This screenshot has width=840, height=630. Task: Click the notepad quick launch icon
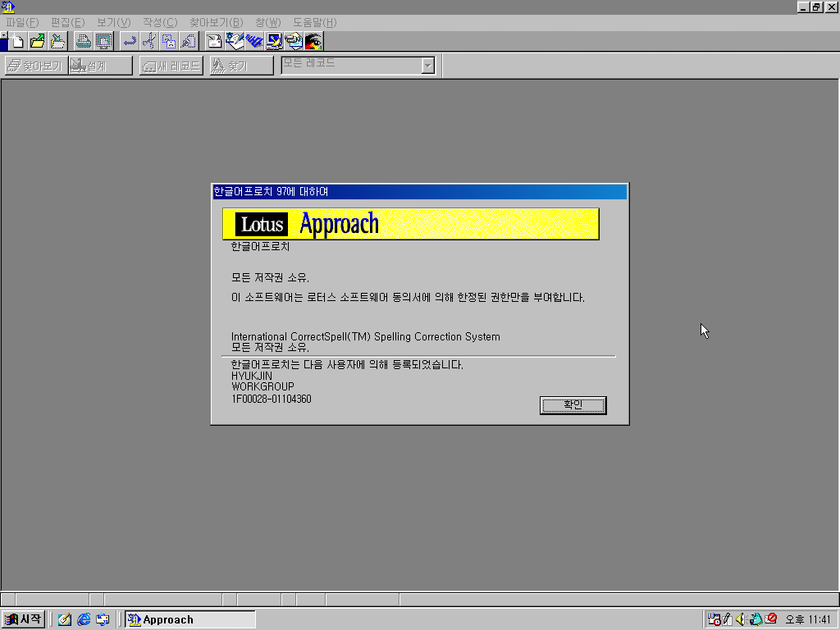(65, 619)
